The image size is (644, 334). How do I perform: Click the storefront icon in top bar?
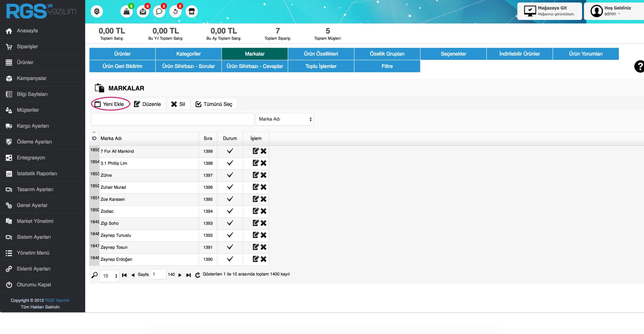[x=191, y=11]
